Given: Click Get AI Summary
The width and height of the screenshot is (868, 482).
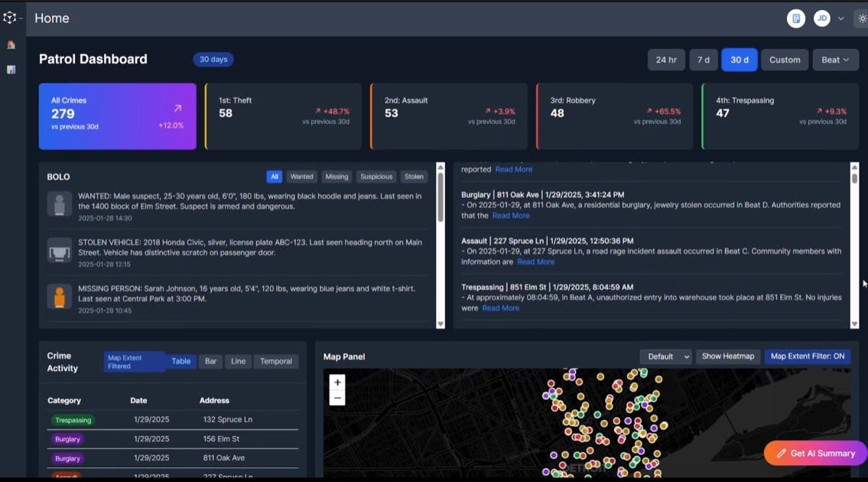Looking at the screenshot, I should (x=814, y=453).
